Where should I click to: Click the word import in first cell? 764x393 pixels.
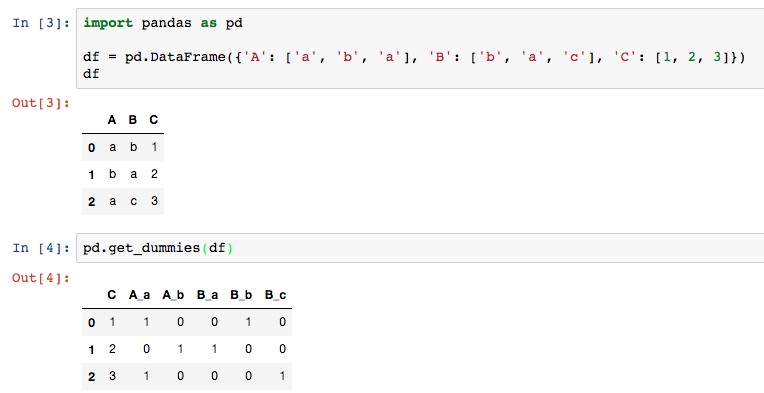108,23
